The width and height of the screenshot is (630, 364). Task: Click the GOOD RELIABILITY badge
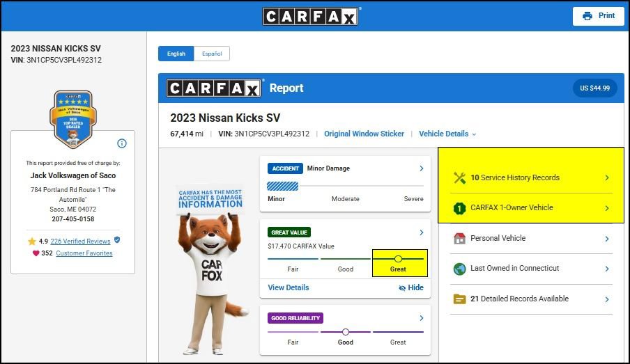(x=295, y=318)
